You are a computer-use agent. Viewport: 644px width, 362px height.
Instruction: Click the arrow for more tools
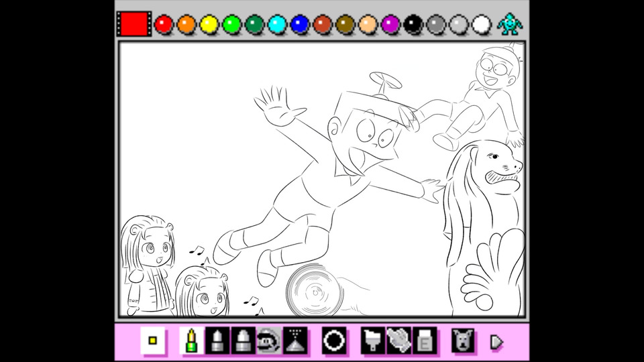(496, 342)
